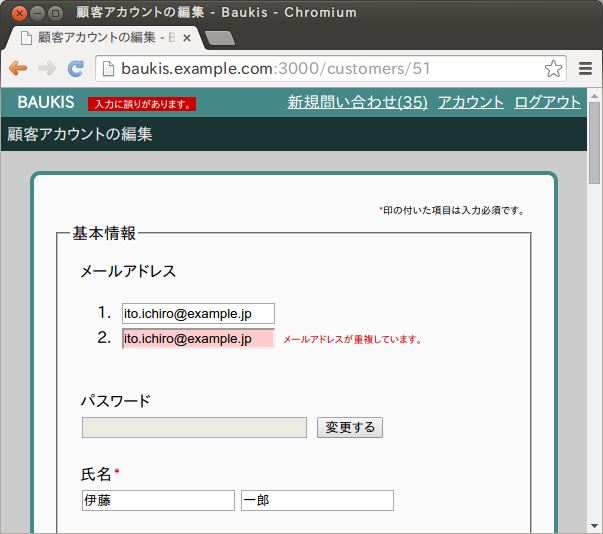Edit the given name field containing 一郎

click(x=317, y=500)
